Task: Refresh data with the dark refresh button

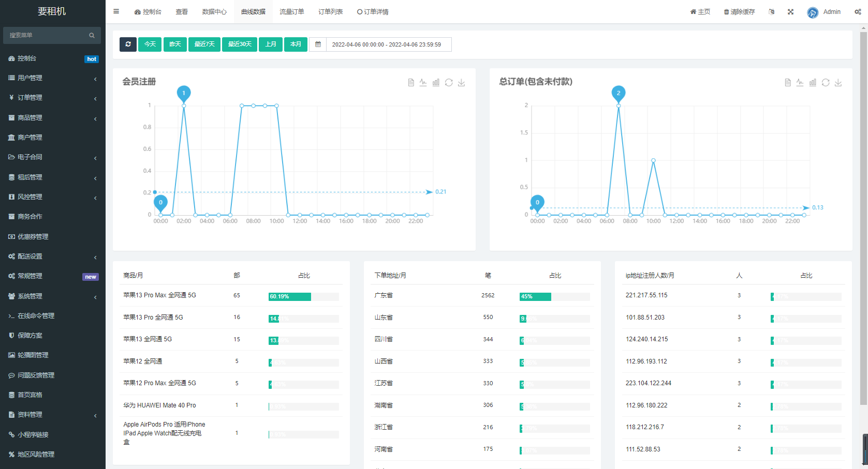Action: pyautogui.click(x=128, y=44)
